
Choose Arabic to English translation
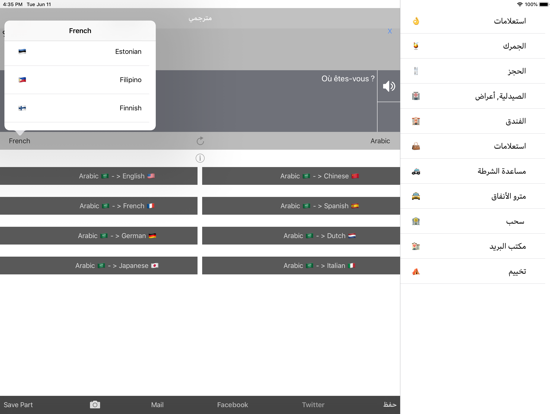tap(99, 176)
